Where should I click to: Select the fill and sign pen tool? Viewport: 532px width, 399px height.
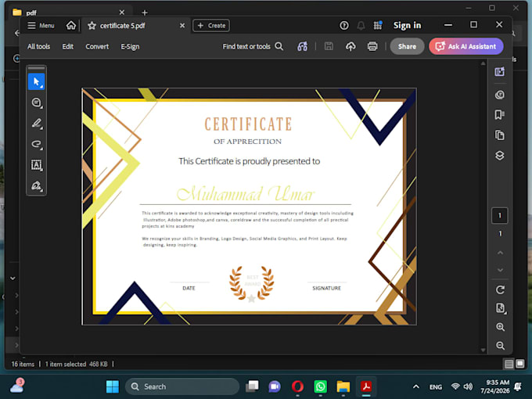click(36, 185)
